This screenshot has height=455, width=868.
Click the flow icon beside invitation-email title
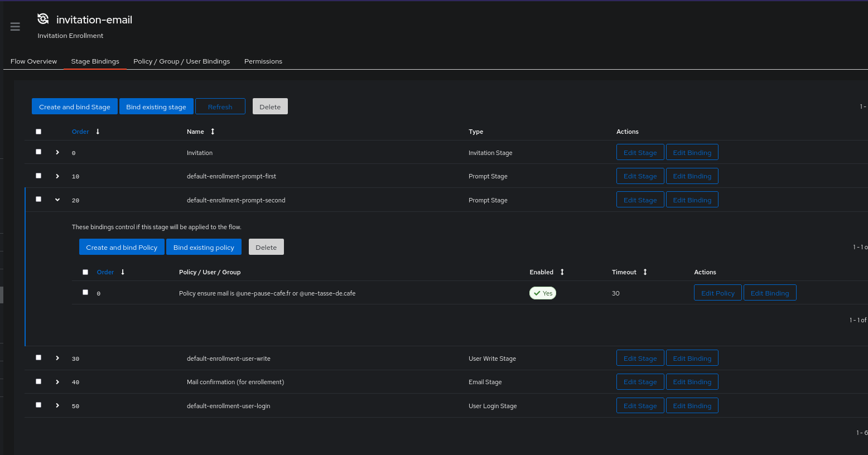pyautogui.click(x=43, y=19)
